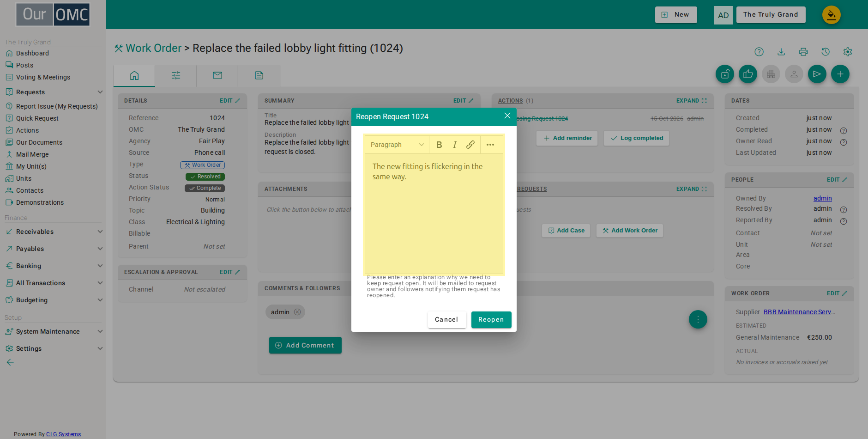
Task: Switch to the sliders settings tab
Action: [x=176, y=75]
